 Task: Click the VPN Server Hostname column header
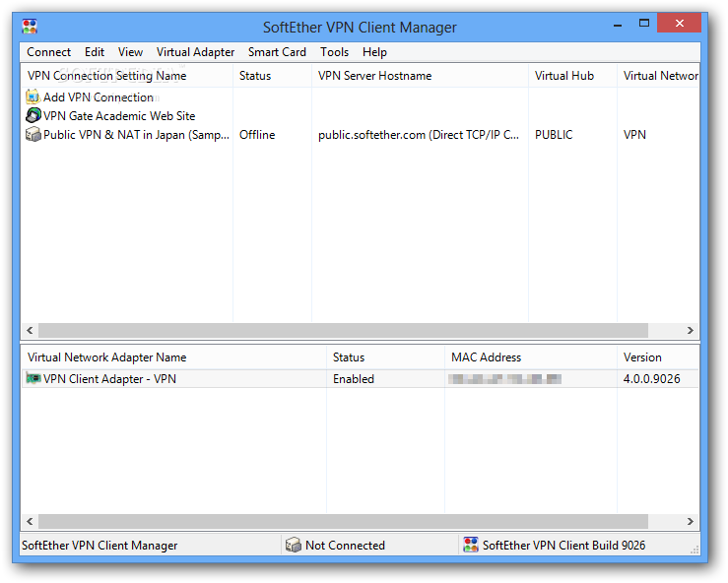coord(420,75)
